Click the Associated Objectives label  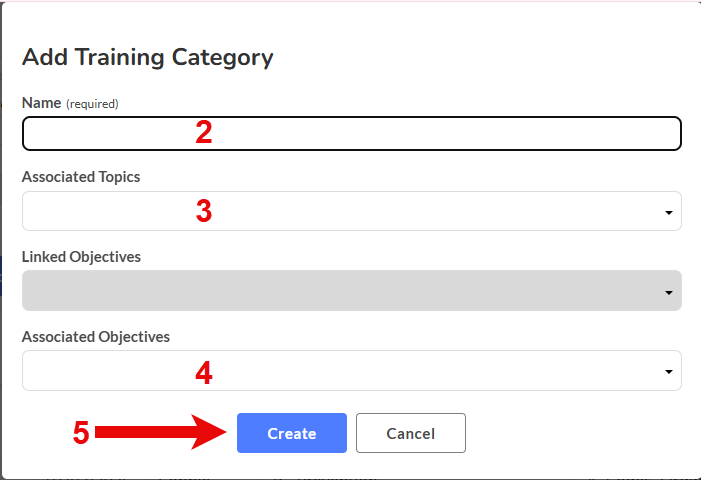click(96, 337)
